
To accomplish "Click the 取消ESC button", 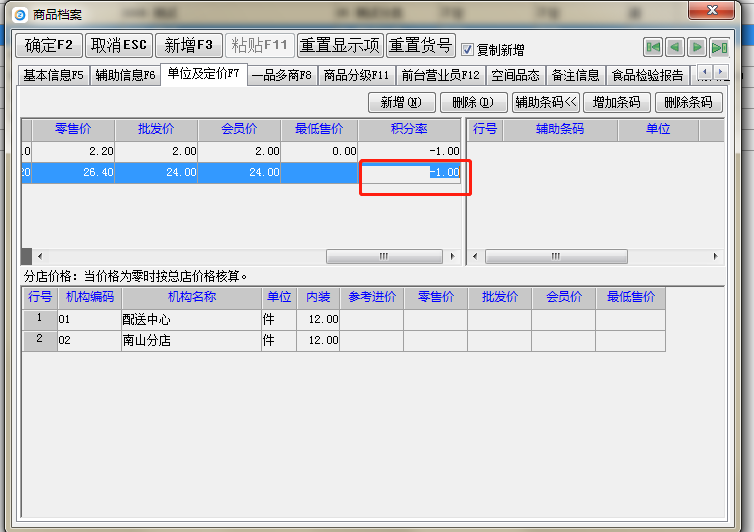I will coord(118,46).
